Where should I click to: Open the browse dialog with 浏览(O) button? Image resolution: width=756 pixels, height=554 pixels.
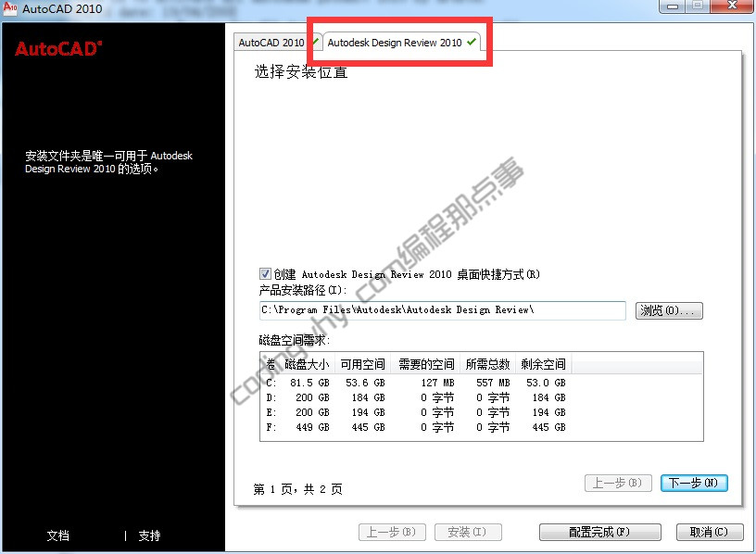[668, 310]
